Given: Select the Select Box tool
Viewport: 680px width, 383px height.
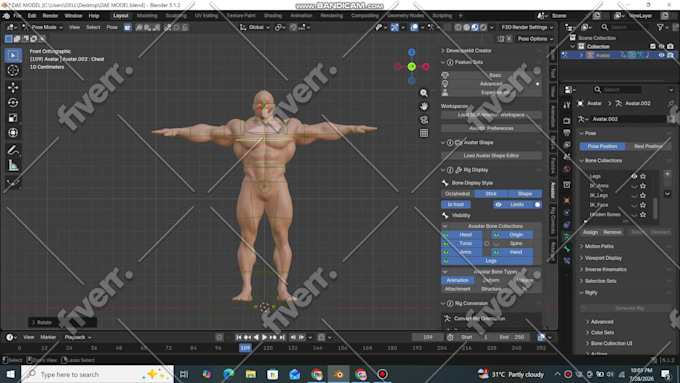Looking at the screenshot, I should tap(13, 55).
